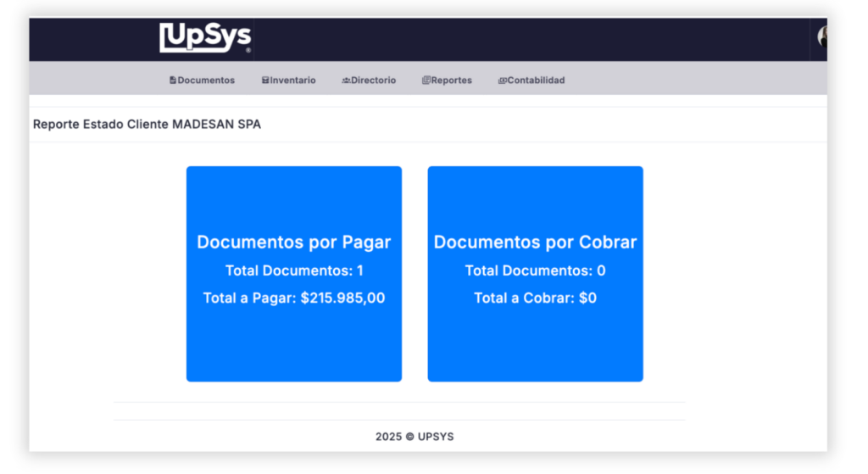Click Total Documentos: 1 in the Pagar card
Image resolution: width=868 pixels, height=474 pixels.
point(293,270)
